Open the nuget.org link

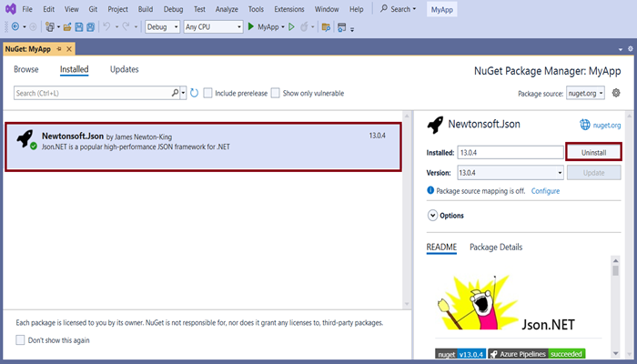[x=607, y=126]
